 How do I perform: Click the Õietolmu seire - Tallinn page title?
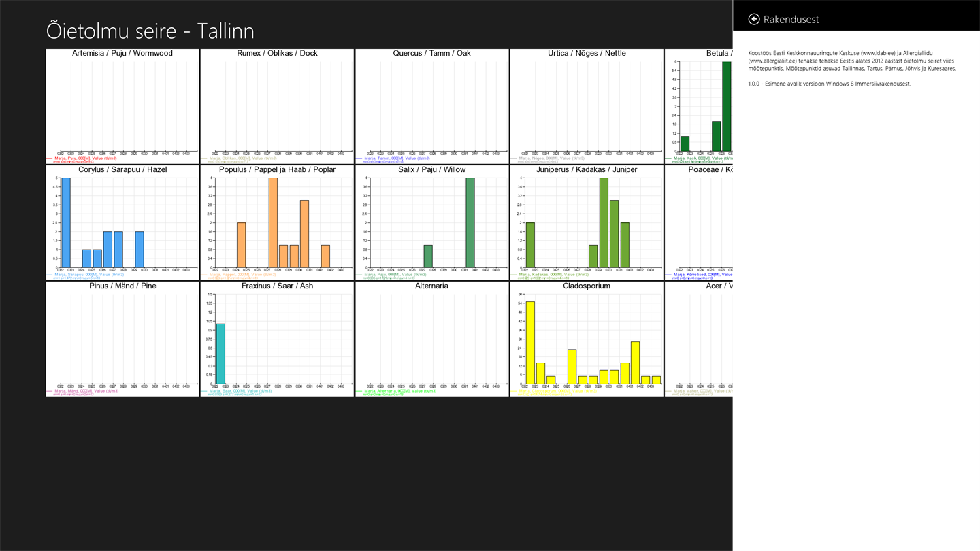[x=150, y=31]
